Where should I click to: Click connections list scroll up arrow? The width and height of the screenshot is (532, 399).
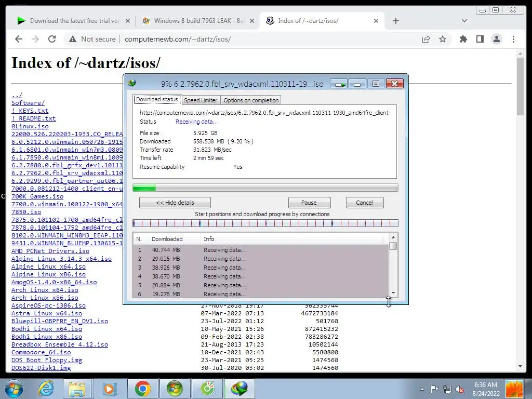point(393,237)
